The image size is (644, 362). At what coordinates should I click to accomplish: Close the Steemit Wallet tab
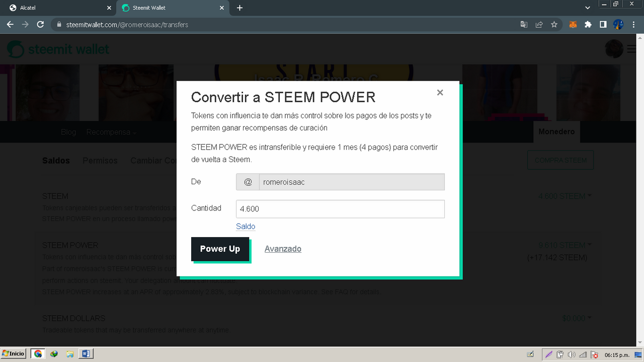click(x=223, y=8)
